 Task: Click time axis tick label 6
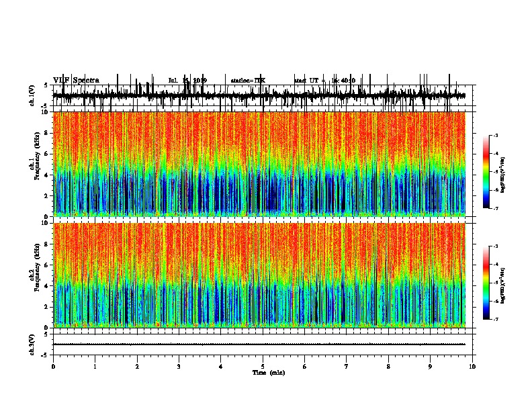coord(305,367)
